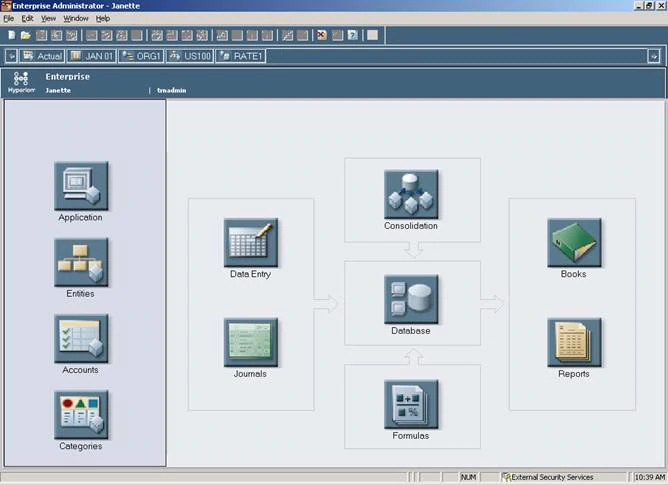The height and width of the screenshot is (485, 668).
Task: Open the Entities module icon
Action: 81,262
